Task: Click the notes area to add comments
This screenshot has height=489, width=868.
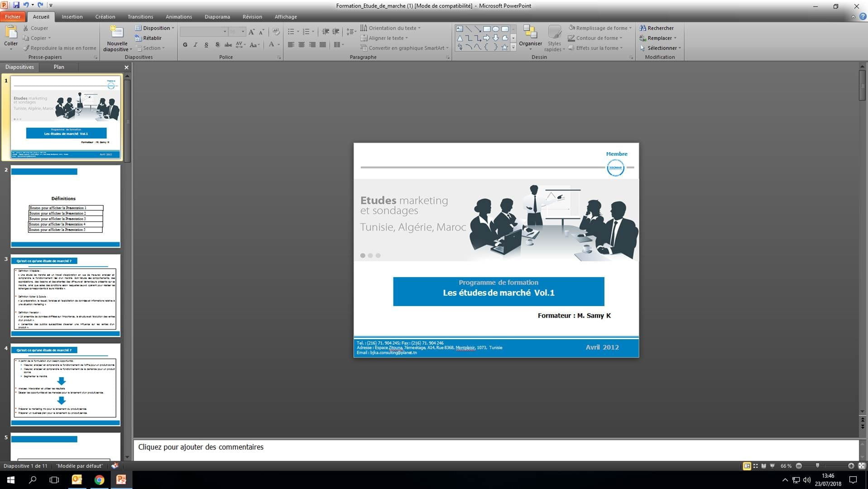Action: click(496, 449)
